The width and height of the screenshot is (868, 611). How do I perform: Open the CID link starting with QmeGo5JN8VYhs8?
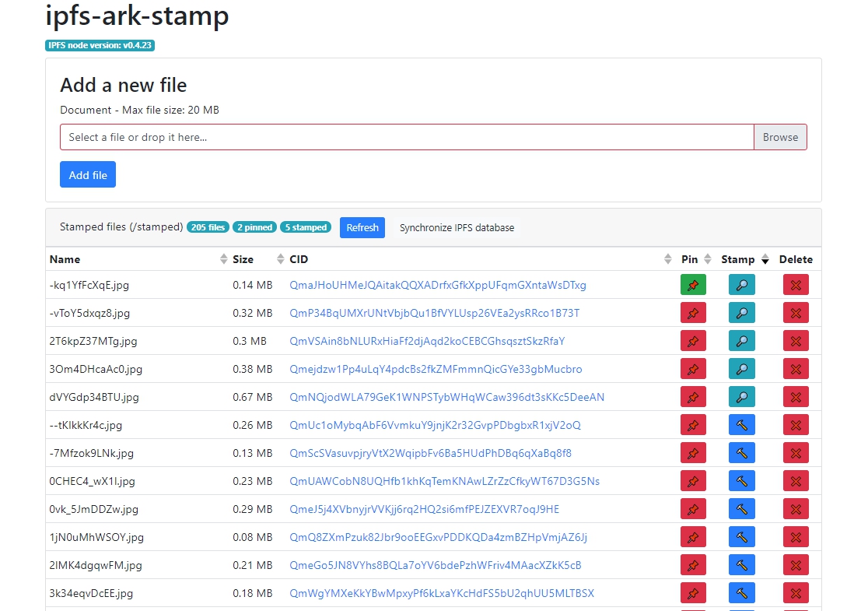click(x=435, y=565)
